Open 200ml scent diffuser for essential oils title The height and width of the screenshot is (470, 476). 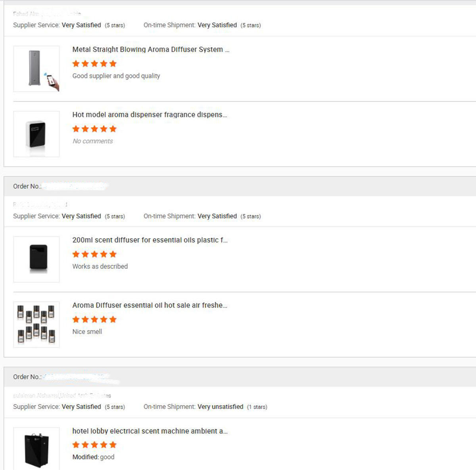click(x=150, y=240)
